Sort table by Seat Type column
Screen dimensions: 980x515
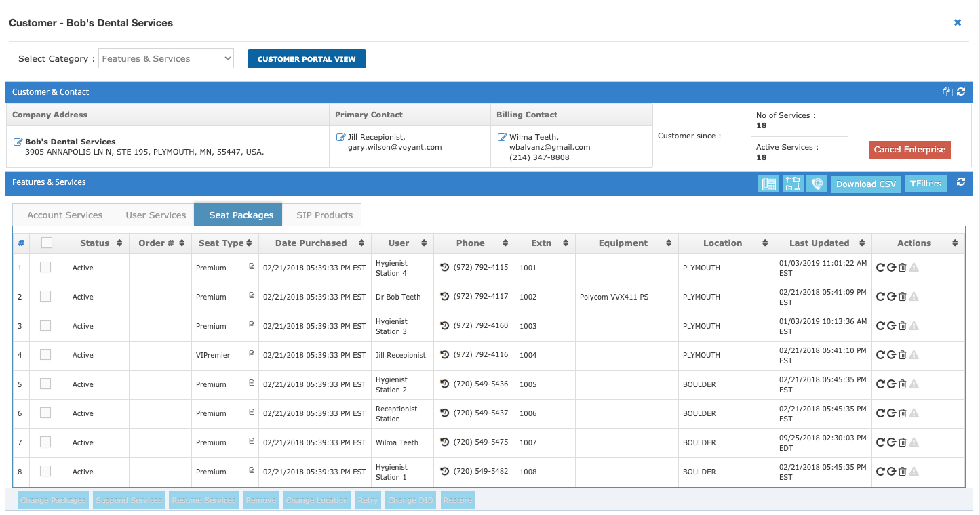pos(224,243)
